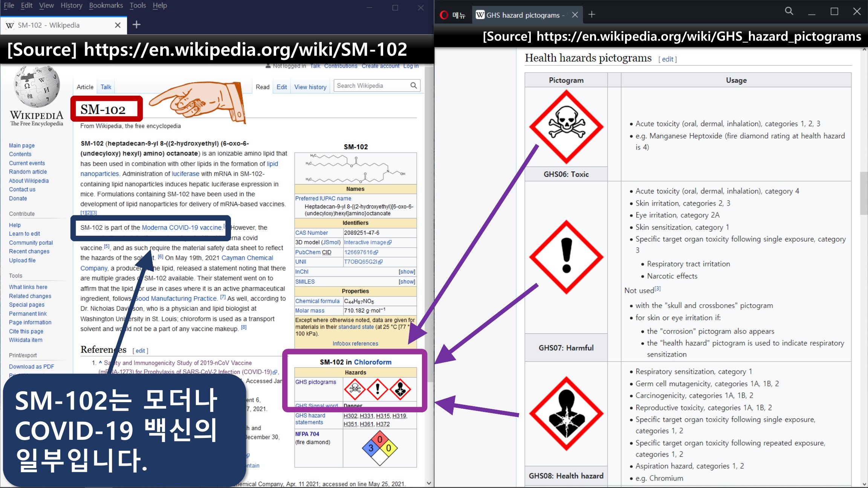
Task: Open a new tab in Firefox window
Action: point(136,25)
